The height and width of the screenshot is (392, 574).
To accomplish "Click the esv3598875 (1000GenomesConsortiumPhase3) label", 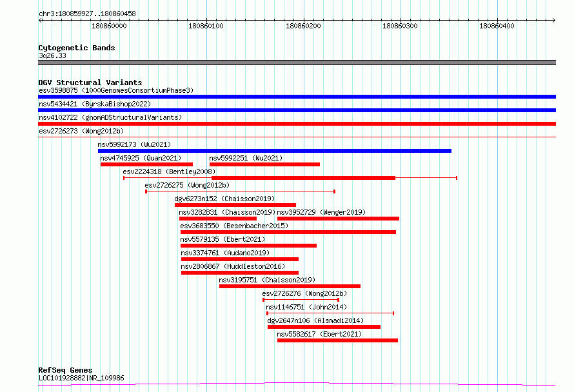I will point(116,90).
